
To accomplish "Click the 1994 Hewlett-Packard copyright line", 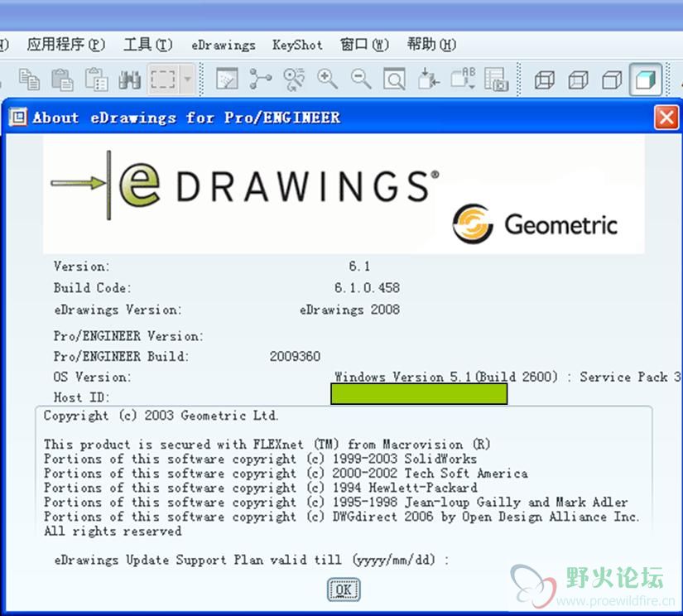I will [x=261, y=488].
